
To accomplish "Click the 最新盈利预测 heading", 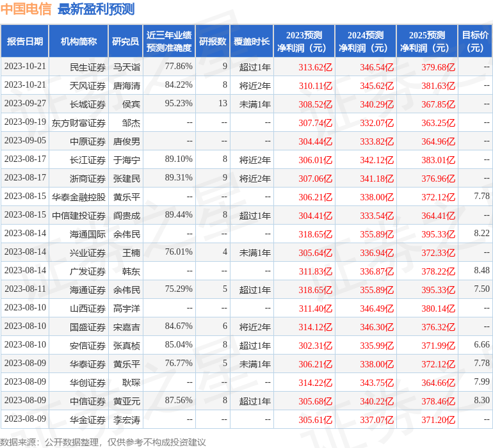I will point(96,9).
